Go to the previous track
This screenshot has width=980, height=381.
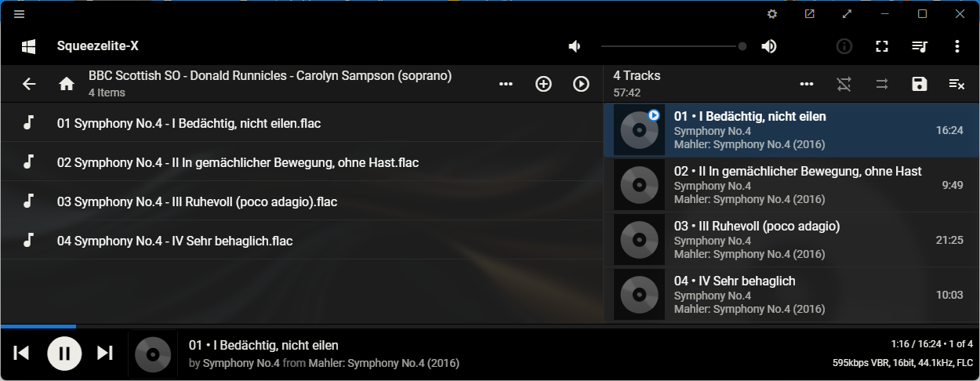click(22, 353)
